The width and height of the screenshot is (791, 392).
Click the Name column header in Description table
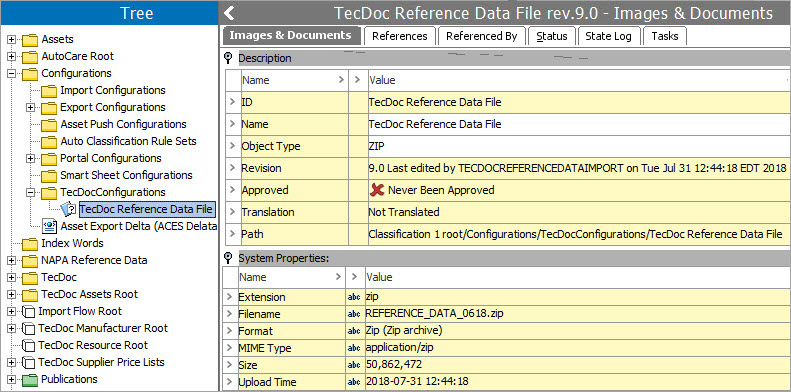click(x=294, y=80)
